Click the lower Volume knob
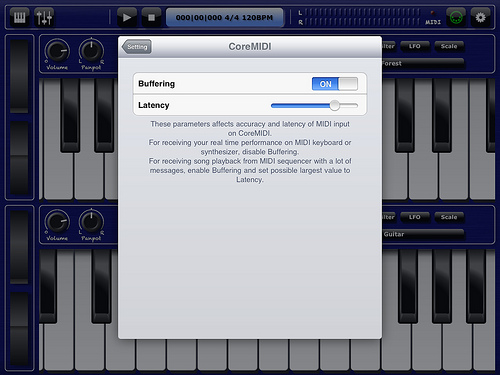The width and height of the screenshot is (500, 375). pyautogui.click(x=57, y=222)
